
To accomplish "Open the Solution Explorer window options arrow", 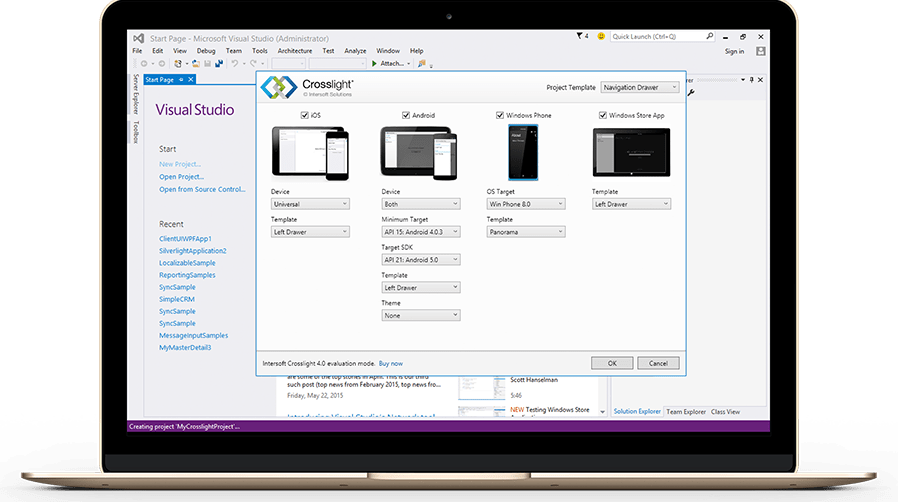I will point(743,80).
